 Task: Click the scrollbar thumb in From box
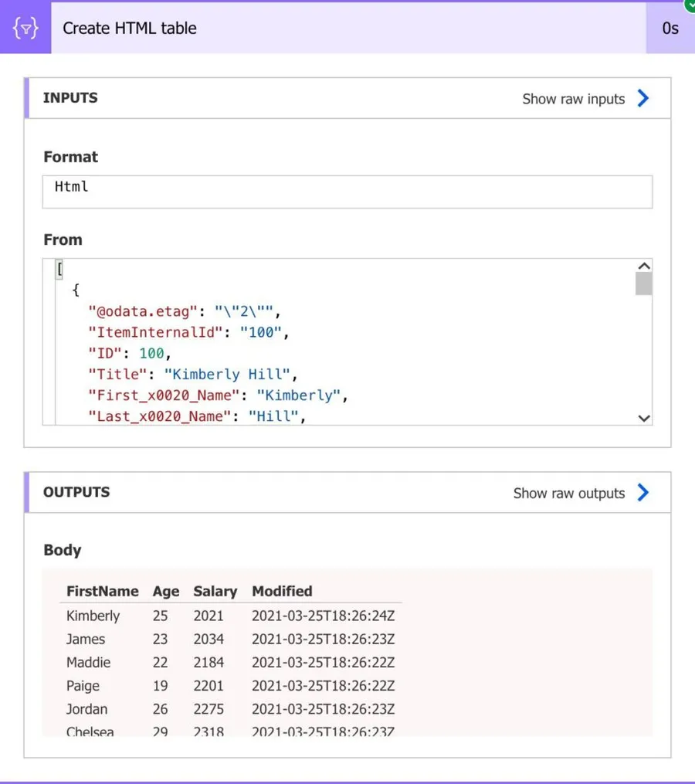pyautogui.click(x=644, y=283)
